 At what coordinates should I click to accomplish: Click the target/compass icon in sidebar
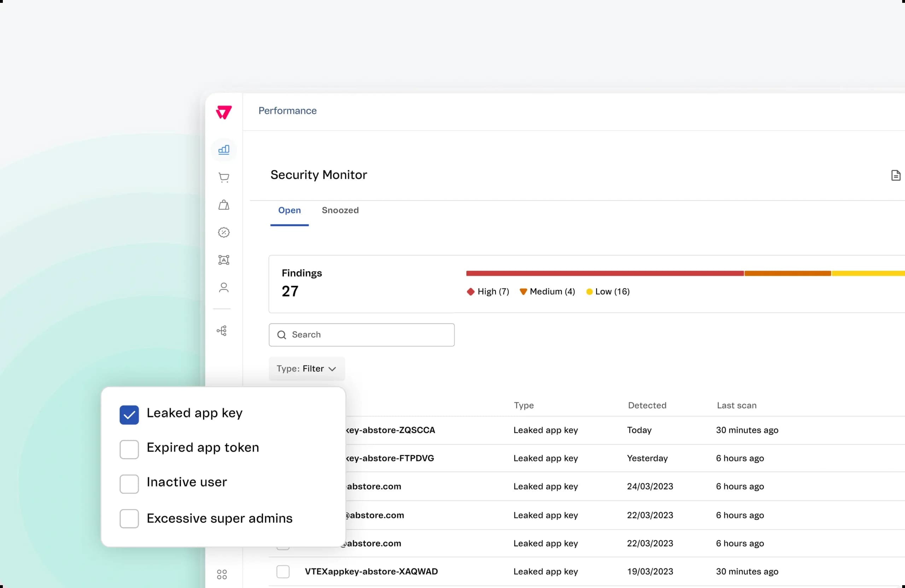pos(224,232)
